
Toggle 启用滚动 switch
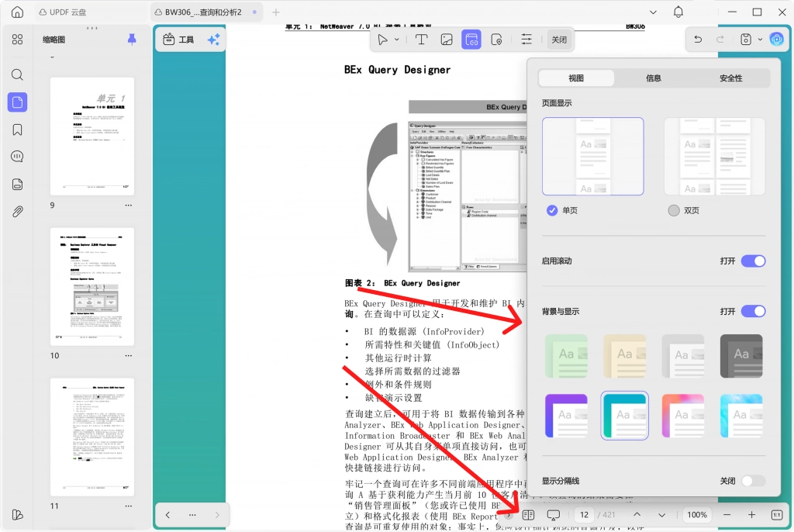(x=754, y=261)
